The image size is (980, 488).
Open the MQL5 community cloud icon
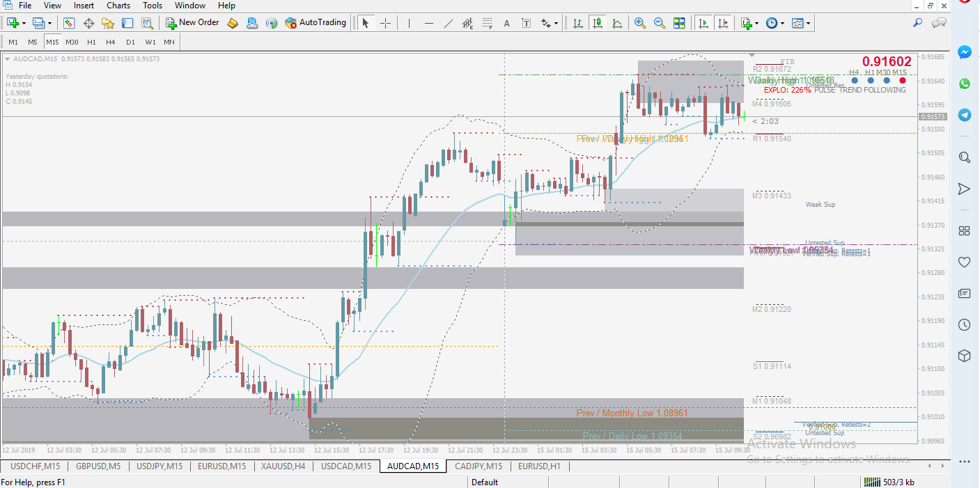pyautogui.click(x=252, y=23)
